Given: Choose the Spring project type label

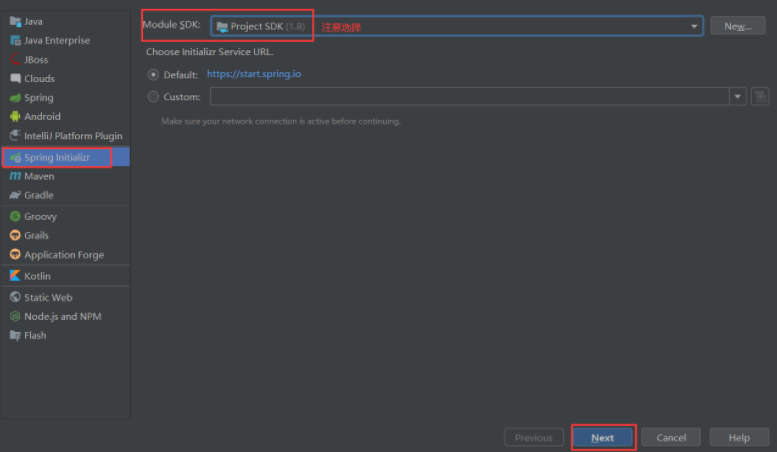Looking at the screenshot, I should (x=39, y=98).
